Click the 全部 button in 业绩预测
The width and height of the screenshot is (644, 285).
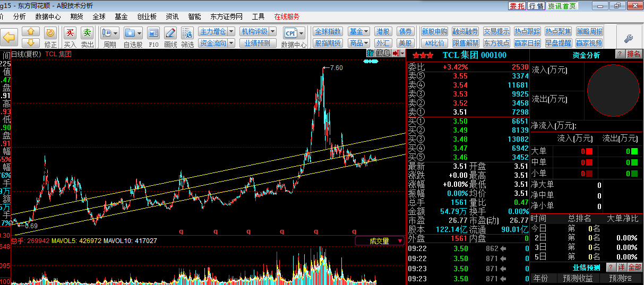coord(635,267)
